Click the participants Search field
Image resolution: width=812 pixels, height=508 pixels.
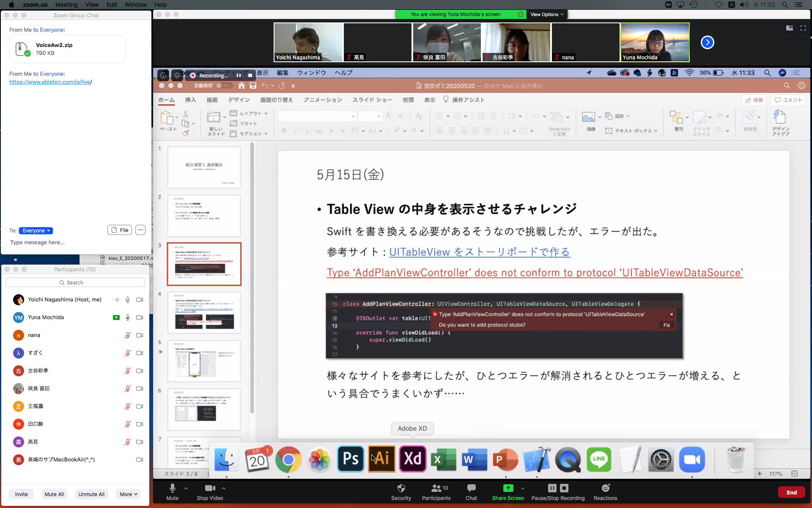coord(75,282)
